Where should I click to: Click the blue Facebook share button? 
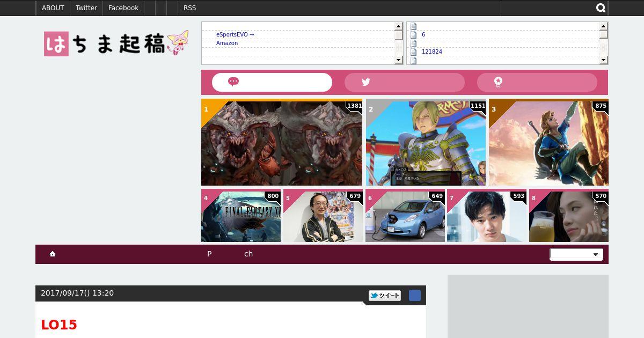415,296
